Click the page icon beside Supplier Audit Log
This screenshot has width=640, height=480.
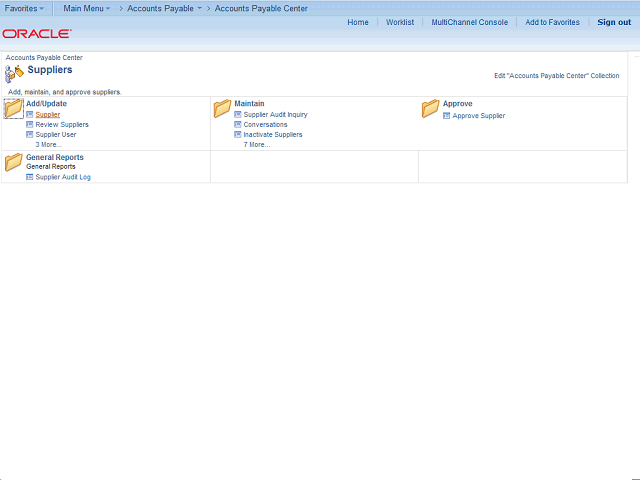click(x=29, y=177)
